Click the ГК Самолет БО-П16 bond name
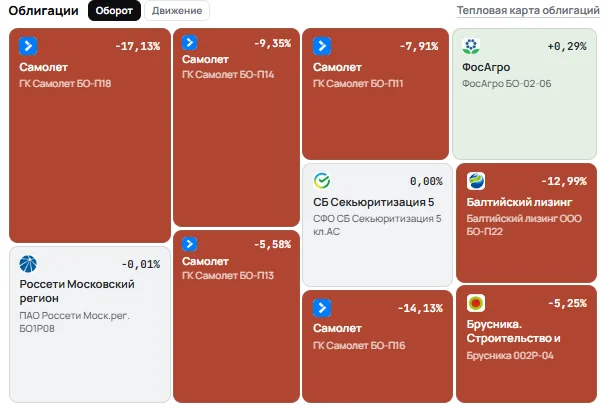Screen dimensions: 603x408 tap(359, 345)
